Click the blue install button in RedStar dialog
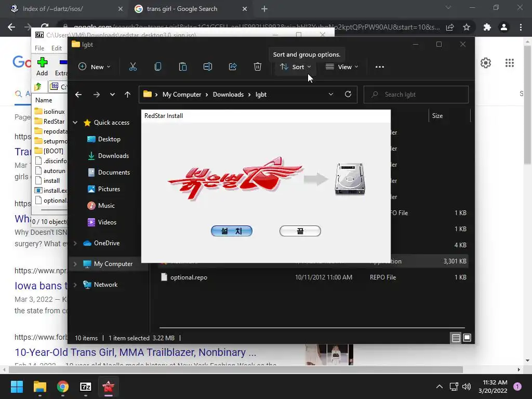The height and width of the screenshot is (399, 532). (x=232, y=231)
